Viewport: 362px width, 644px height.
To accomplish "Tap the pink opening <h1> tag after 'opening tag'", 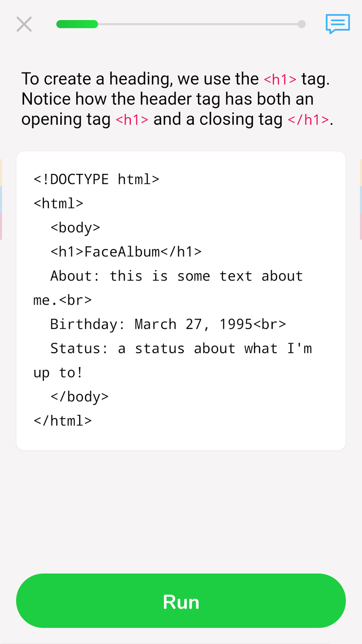I will pos(132,120).
